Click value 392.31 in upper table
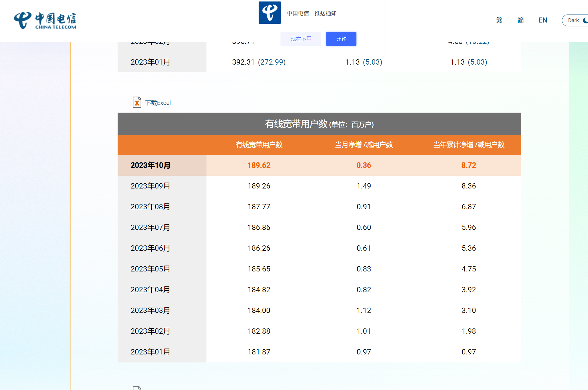 [243, 62]
